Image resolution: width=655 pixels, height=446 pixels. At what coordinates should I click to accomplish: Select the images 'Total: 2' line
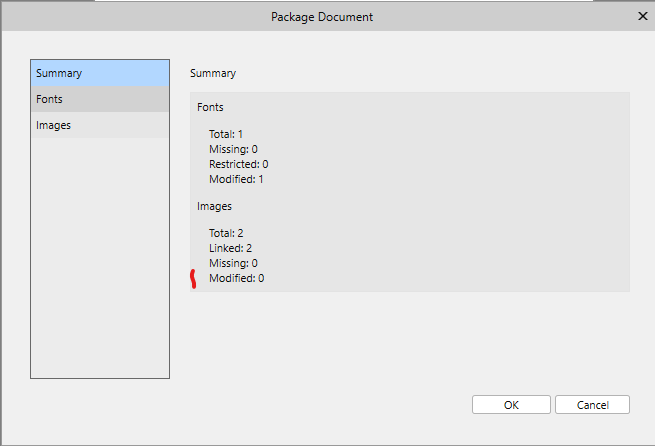click(226, 233)
